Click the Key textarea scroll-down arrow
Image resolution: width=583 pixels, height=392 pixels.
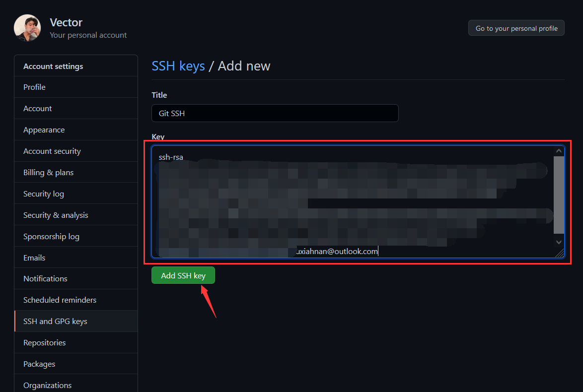[x=559, y=242]
